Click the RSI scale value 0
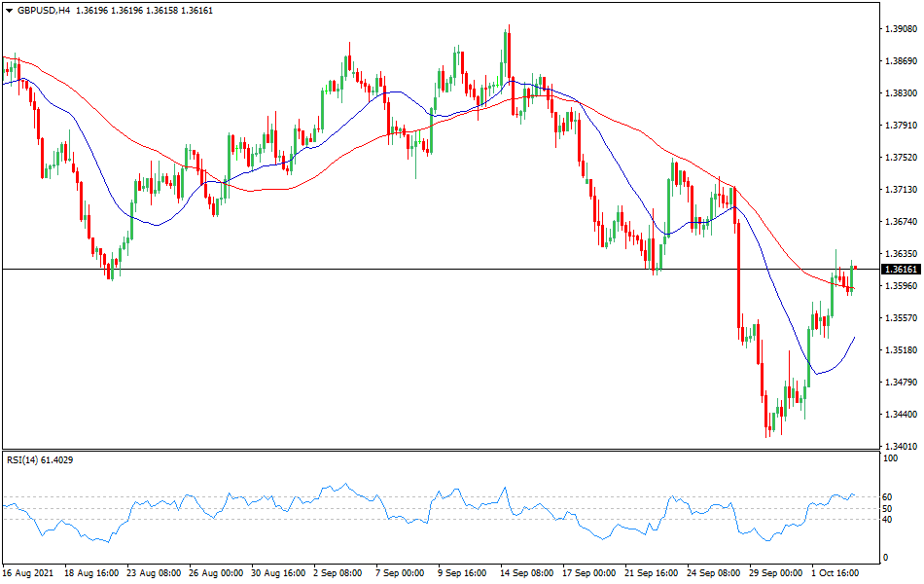This screenshot has height=584, width=924. click(x=884, y=558)
